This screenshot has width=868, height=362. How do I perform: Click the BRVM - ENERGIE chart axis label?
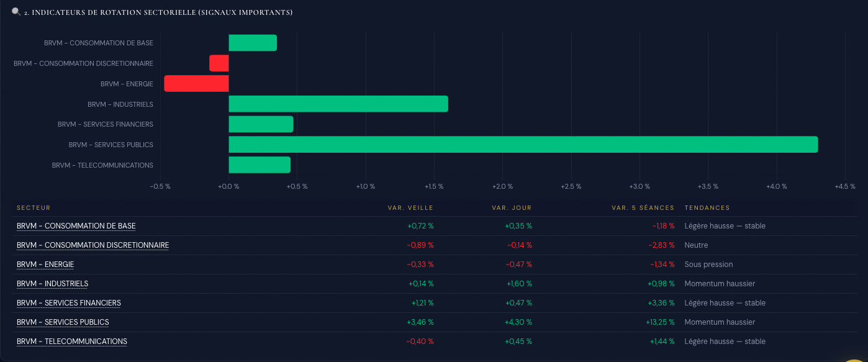click(127, 84)
